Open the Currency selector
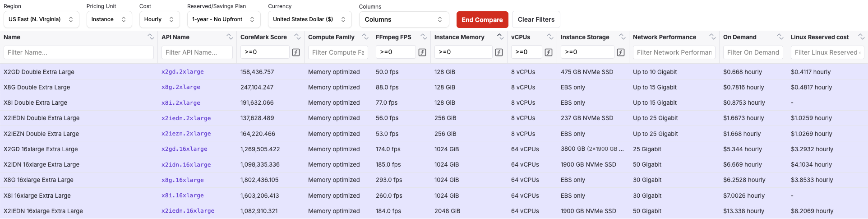 click(x=309, y=19)
